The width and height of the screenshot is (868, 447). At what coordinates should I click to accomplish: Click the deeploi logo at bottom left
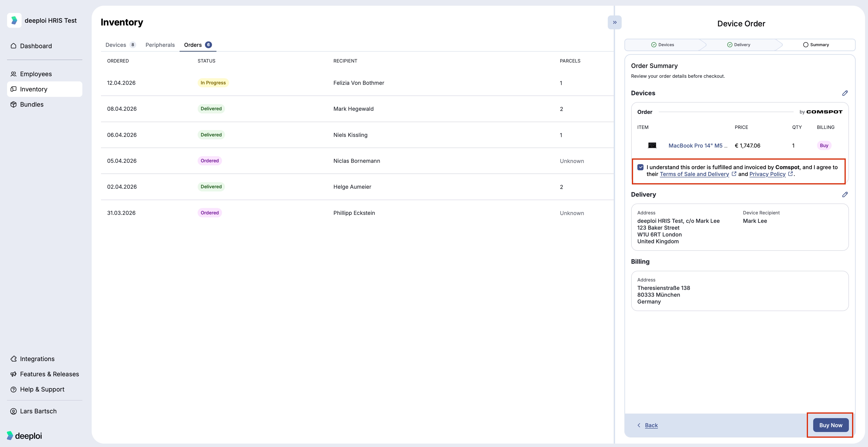pos(24,436)
